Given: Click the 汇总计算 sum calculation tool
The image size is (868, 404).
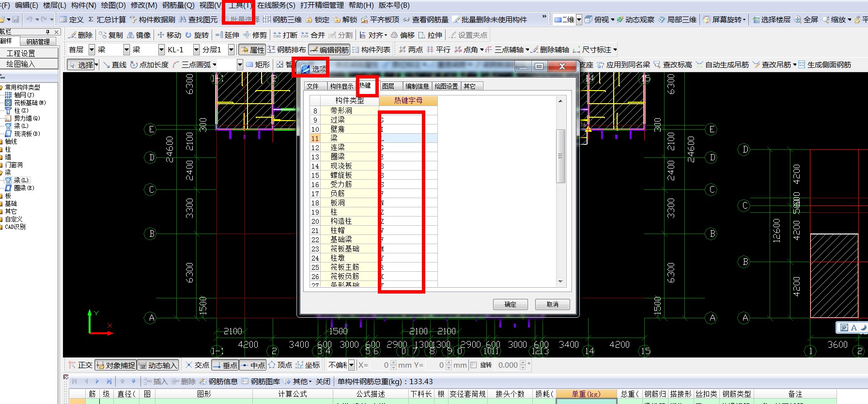Looking at the screenshot, I should coord(107,20).
